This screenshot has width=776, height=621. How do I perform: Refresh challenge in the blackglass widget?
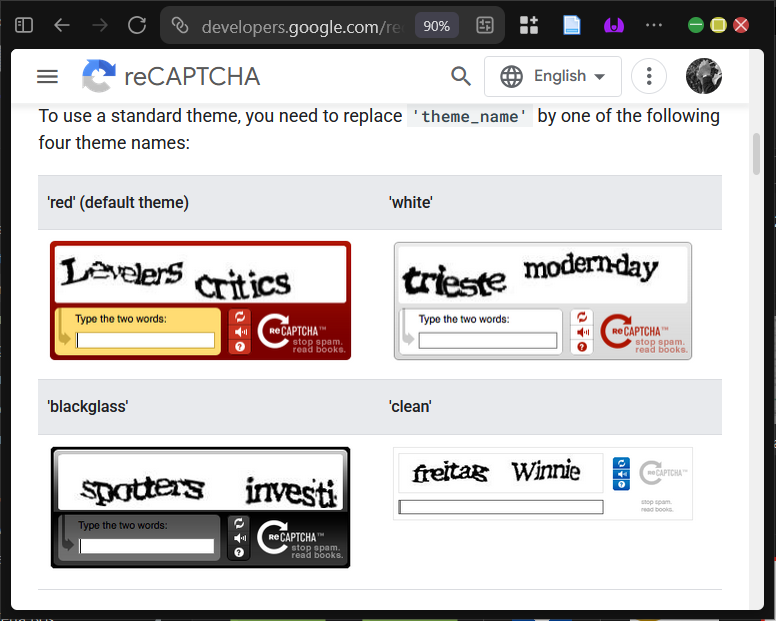[x=239, y=523]
